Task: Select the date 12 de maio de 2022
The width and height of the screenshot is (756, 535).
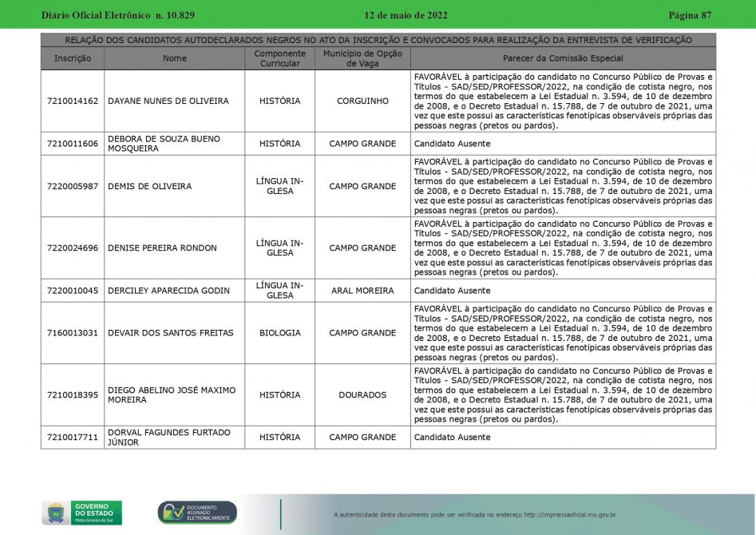Action: (x=406, y=15)
